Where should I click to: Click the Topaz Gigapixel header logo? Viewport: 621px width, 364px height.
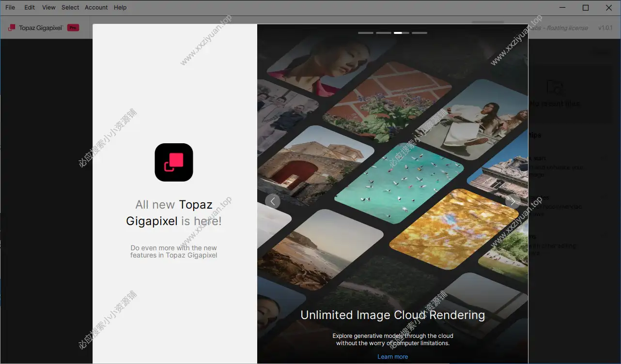(x=12, y=28)
